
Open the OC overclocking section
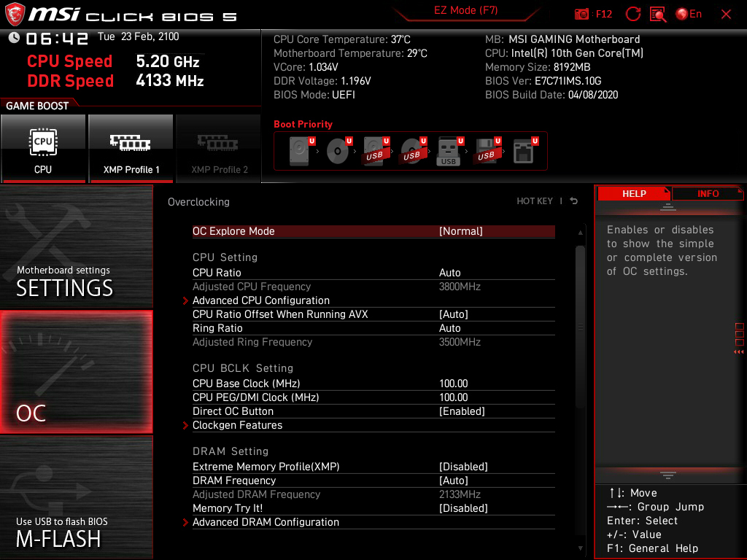point(76,373)
